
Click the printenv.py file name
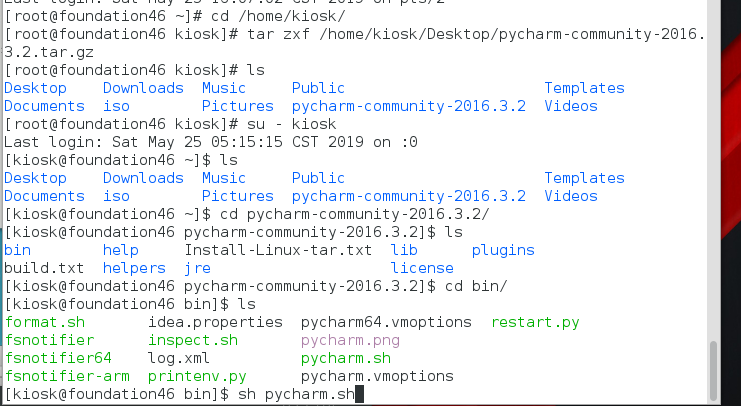click(x=197, y=376)
